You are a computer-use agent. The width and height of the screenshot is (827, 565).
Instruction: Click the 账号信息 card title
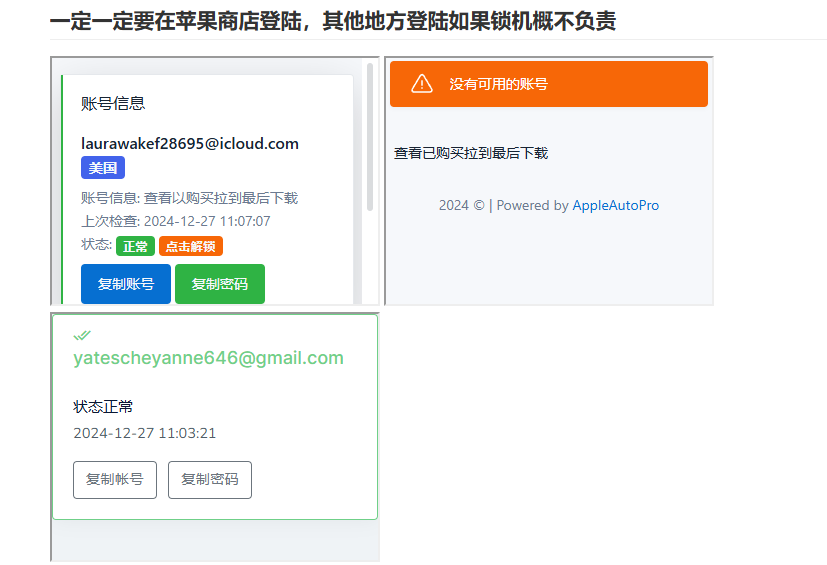[113, 103]
